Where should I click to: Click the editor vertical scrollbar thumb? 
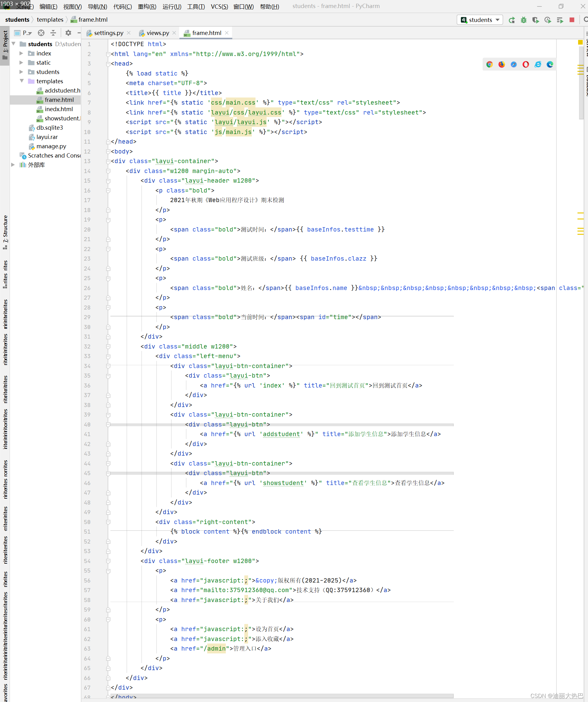pyautogui.click(x=581, y=82)
